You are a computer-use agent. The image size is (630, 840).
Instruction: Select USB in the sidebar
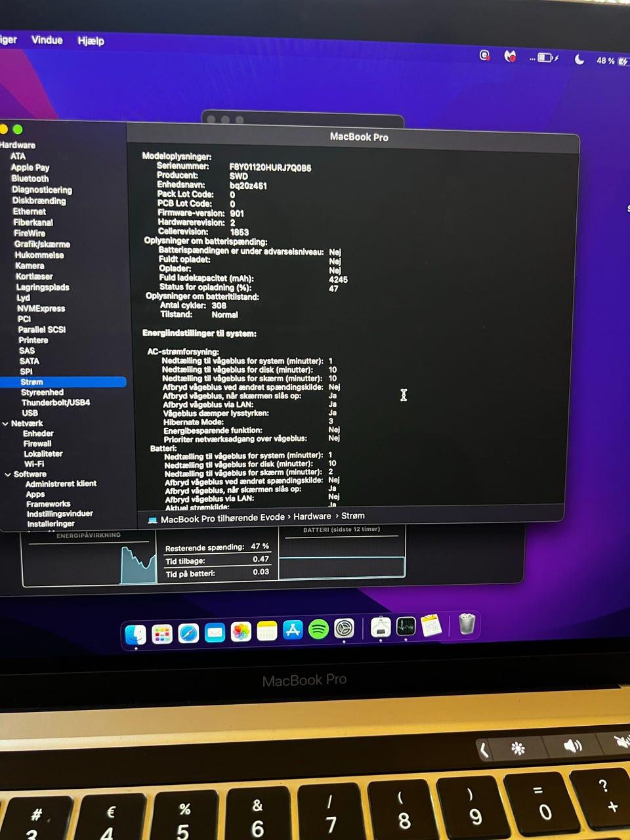pos(30,413)
